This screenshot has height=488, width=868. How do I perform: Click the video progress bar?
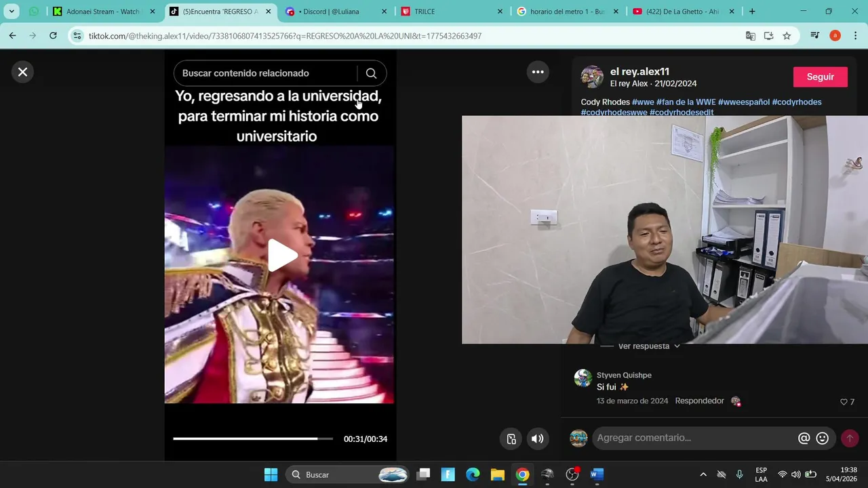pyautogui.click(x=253, y=439)
